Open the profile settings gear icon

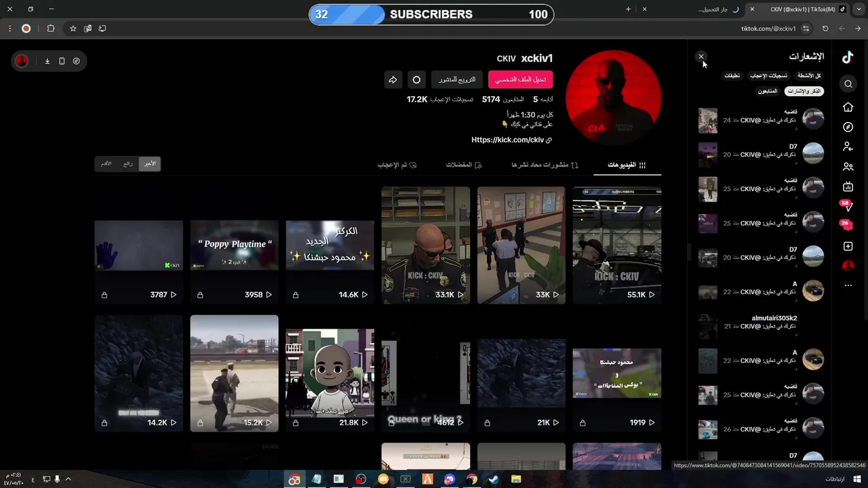click(x=416, y=80)
